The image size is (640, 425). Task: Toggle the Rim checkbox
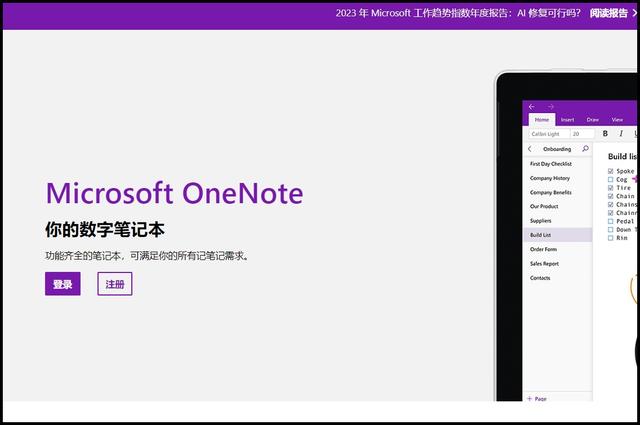pos(611,238)
